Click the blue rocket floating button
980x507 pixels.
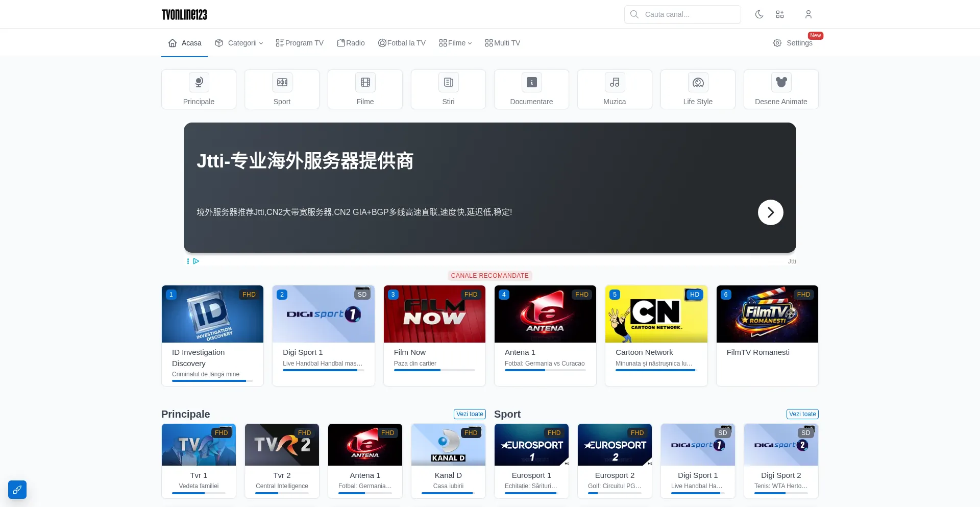click(x=17, y=490)
